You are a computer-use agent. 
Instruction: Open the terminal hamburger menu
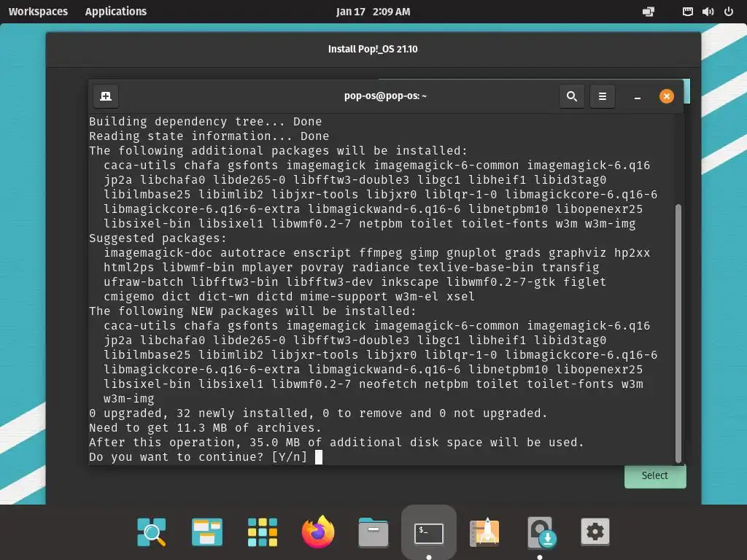click(x=602, y=96)
